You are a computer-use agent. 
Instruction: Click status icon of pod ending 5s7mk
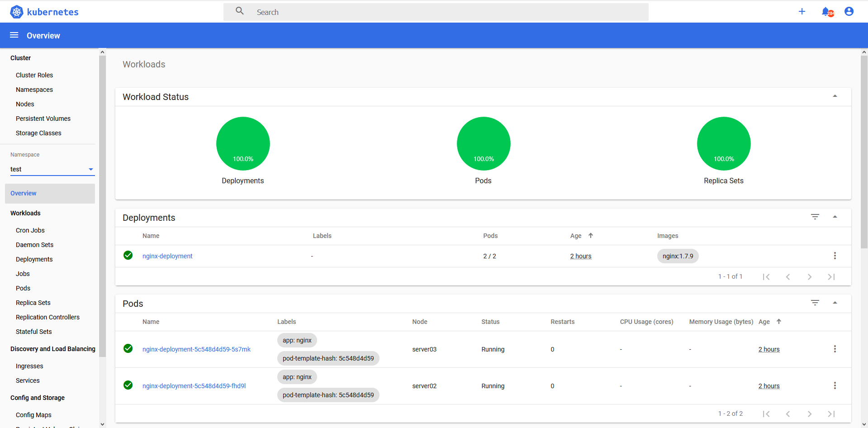pyautogui.click(x=128, y=348)
